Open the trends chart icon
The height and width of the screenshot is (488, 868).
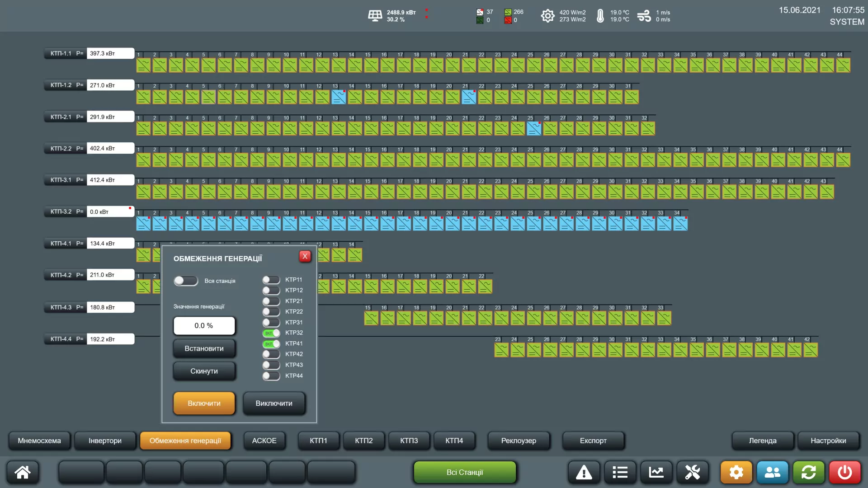pyautogui.click(x=656, y=473)
